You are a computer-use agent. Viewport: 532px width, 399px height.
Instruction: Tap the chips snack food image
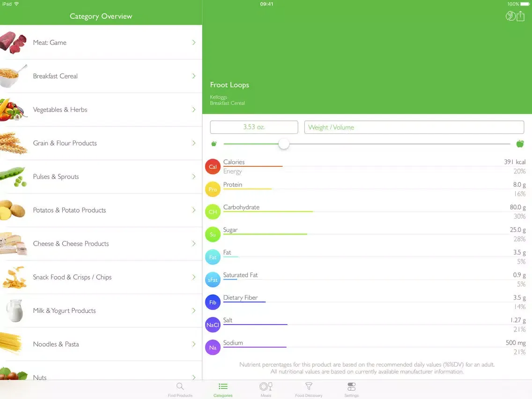click(14, 277)
